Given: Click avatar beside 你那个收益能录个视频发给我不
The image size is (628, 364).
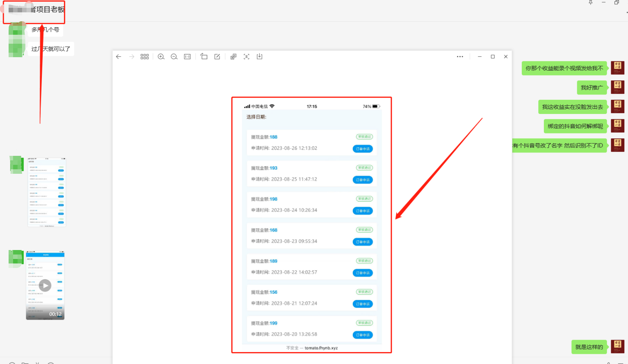Looking at the screenshot, I should (x=618, y=68).
